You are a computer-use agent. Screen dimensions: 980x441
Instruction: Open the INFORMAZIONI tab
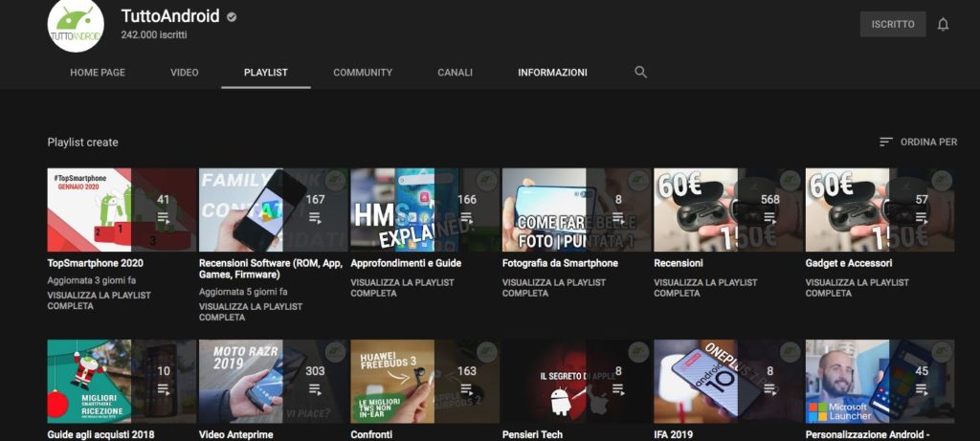coord(552,73)
